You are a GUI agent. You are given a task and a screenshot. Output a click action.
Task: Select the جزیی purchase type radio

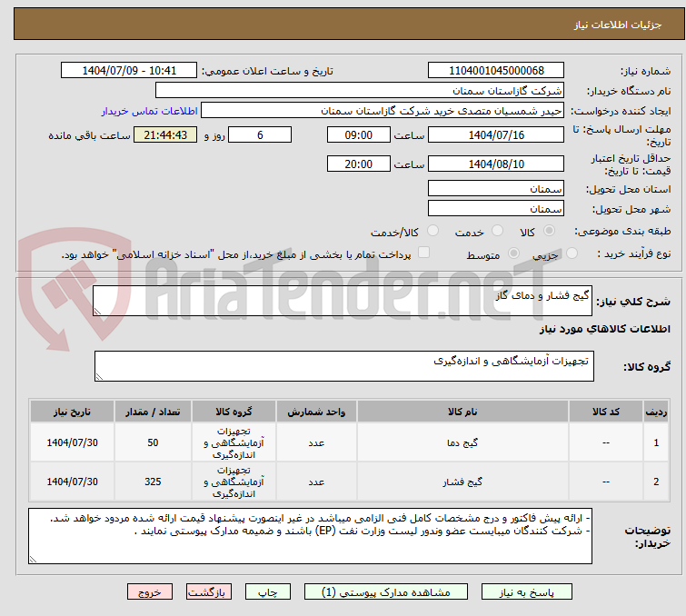(x=572, y=253)
